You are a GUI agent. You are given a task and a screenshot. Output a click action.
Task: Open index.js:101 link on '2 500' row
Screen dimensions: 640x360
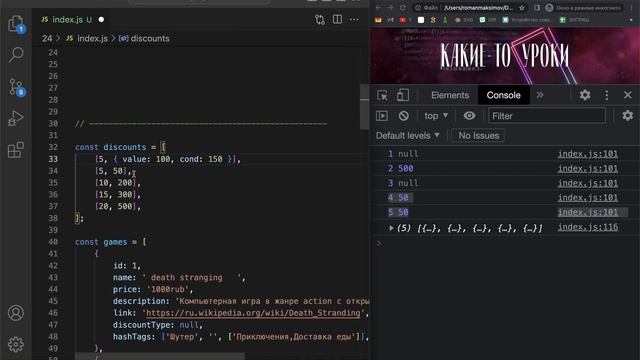588,169
